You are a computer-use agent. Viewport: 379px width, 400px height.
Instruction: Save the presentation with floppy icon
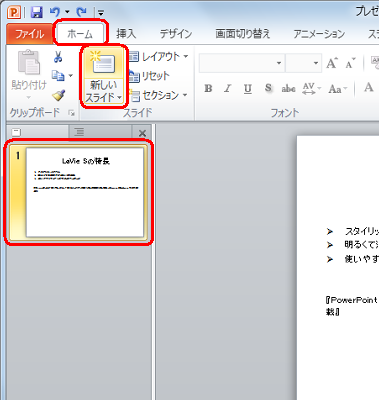[37, 13]
